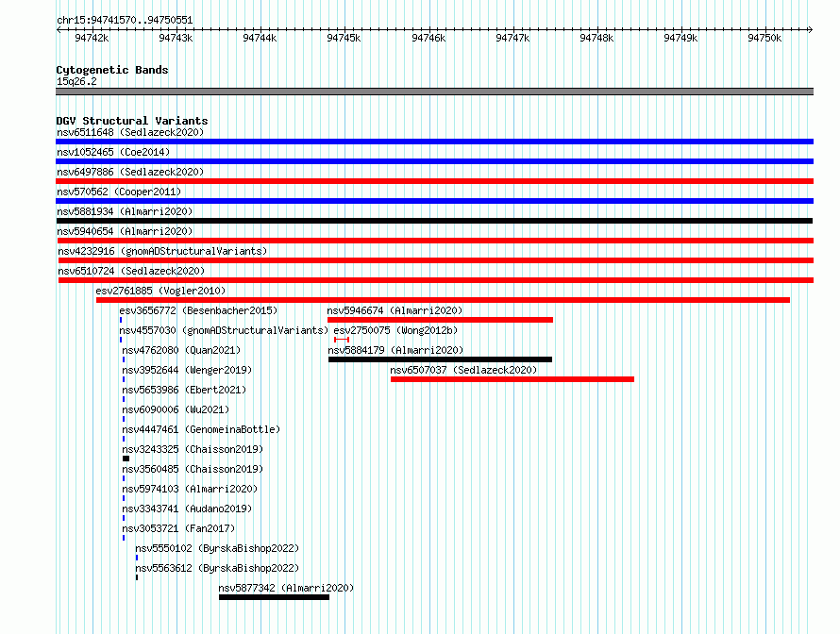This screenshot has height=634, width=840.
Task: Select nsv5563612 (ByrskaBishop2022) label
Action: click(217, 568)
